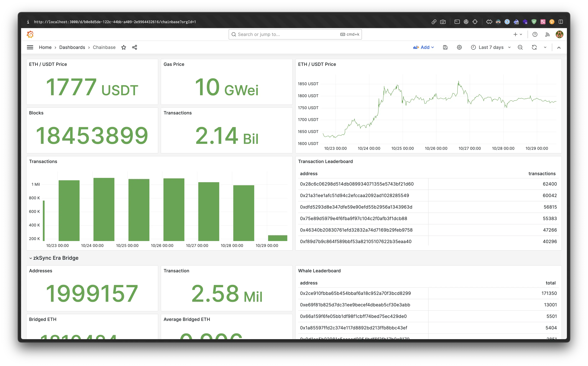The height and width of the screenshot is (366, 588).
Task: Collapse the zkSync Era Bridge row
Action: (31, 258)
